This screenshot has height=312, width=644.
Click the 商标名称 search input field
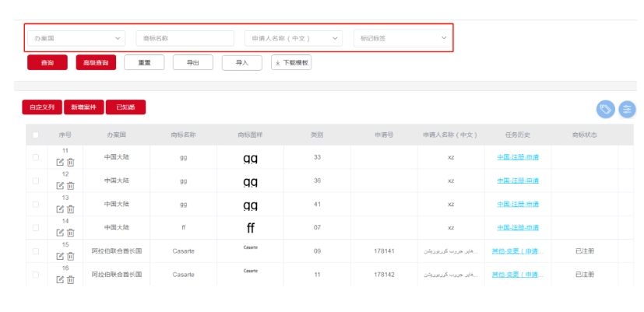pyautogui.click(x=185, y=38)
